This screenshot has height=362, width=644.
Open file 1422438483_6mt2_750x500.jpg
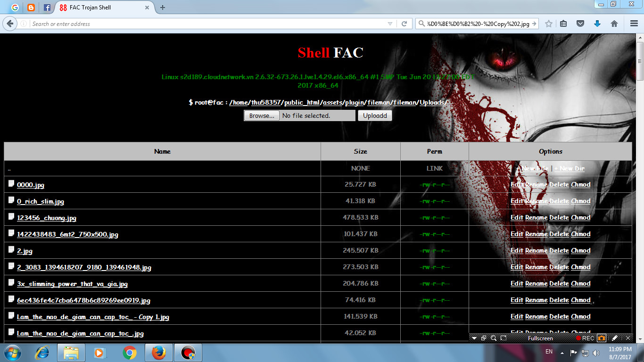[x=67, y=234]
